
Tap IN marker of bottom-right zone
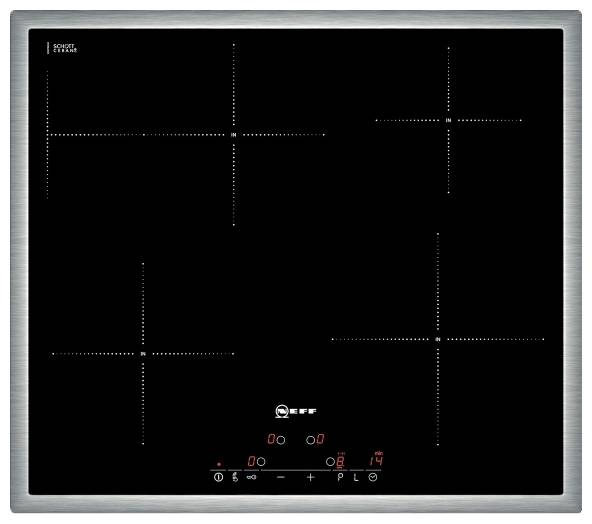pos(438,339)
